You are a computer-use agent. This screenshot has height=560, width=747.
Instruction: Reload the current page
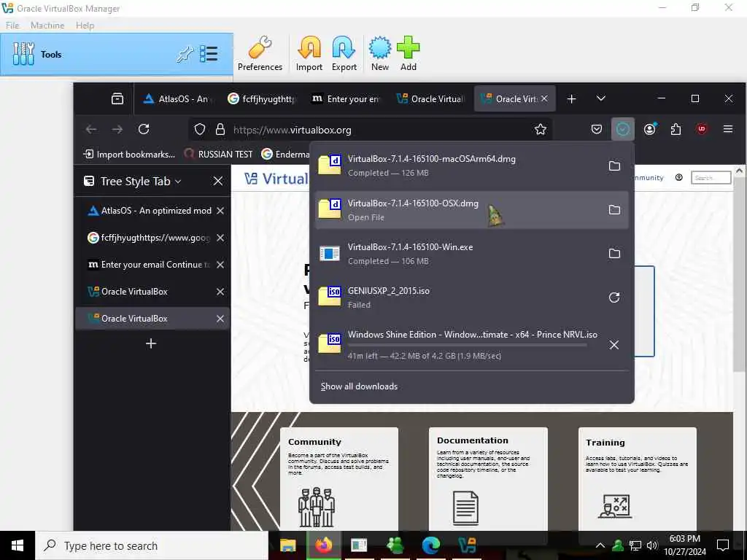point(144,129)
